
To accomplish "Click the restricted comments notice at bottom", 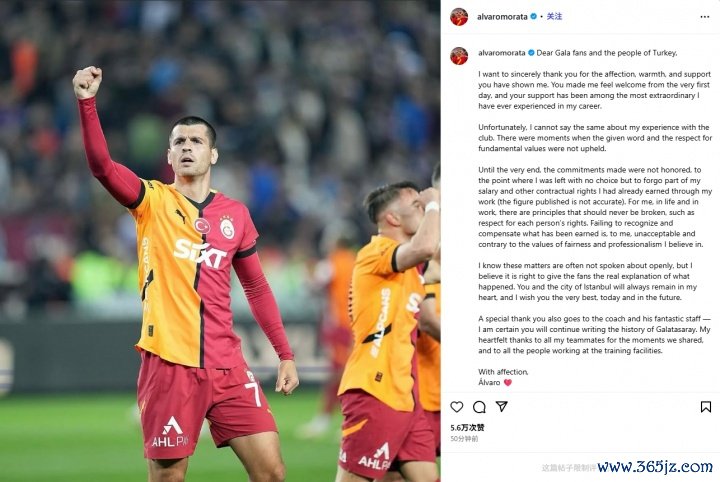I will coord(568,468).
